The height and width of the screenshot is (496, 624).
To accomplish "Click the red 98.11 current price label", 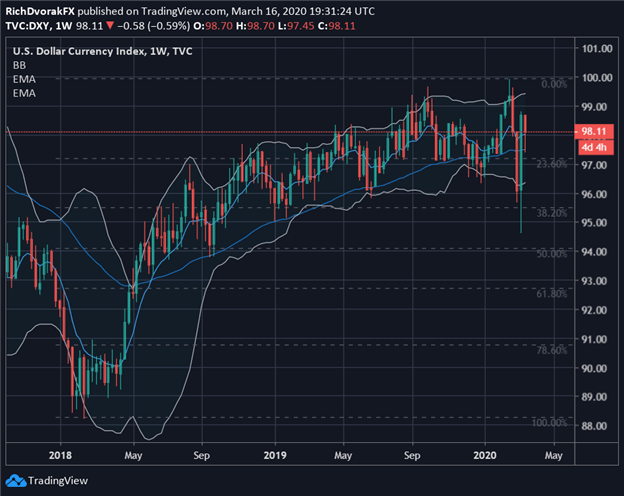I will pyautogui.click(x=595, y=131).
